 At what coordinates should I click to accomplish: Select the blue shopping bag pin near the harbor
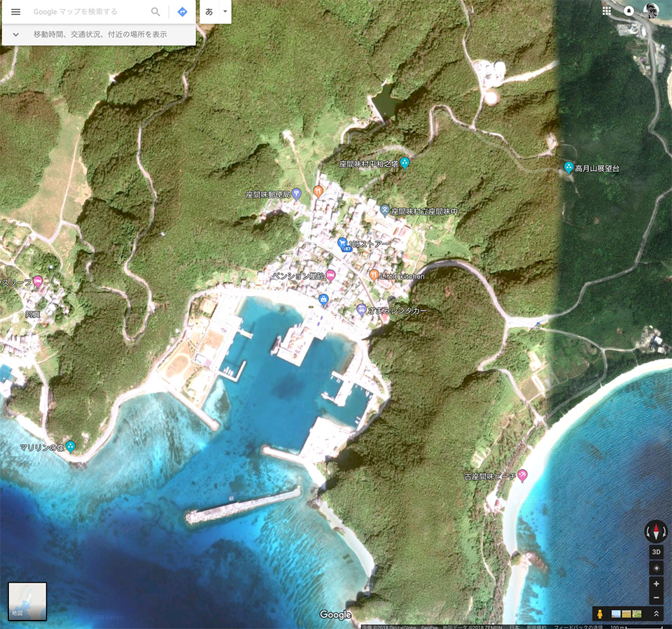click(x=323, y=299)
